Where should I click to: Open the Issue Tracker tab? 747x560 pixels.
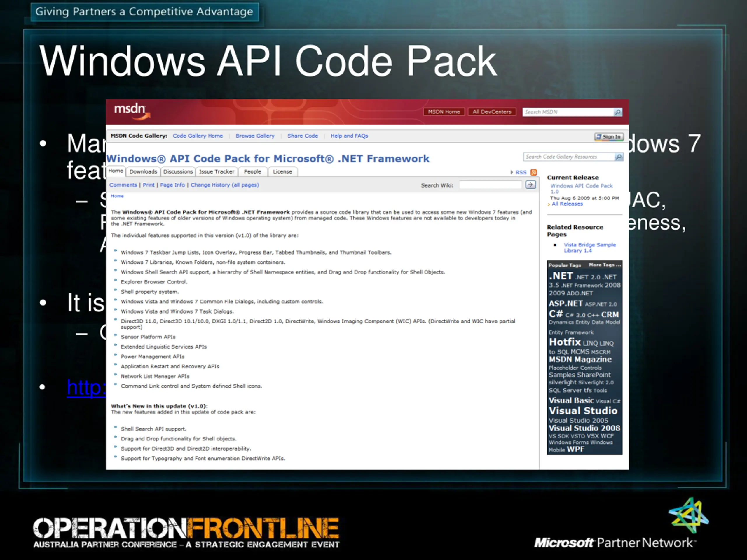pyautogui.click(x=217, y=172)
